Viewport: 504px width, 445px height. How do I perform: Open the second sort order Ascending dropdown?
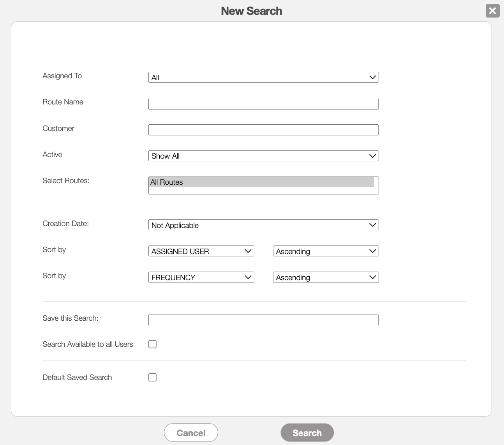coord(326,277)
